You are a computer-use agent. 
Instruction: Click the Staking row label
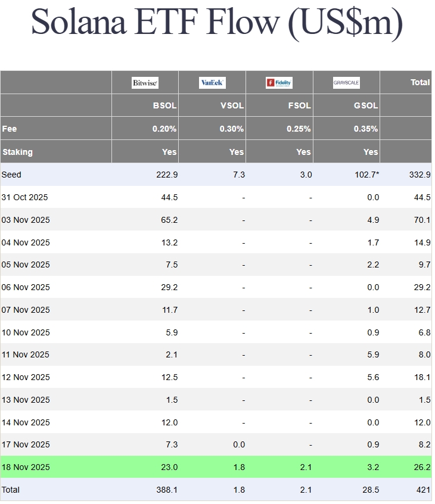(17, 152)
